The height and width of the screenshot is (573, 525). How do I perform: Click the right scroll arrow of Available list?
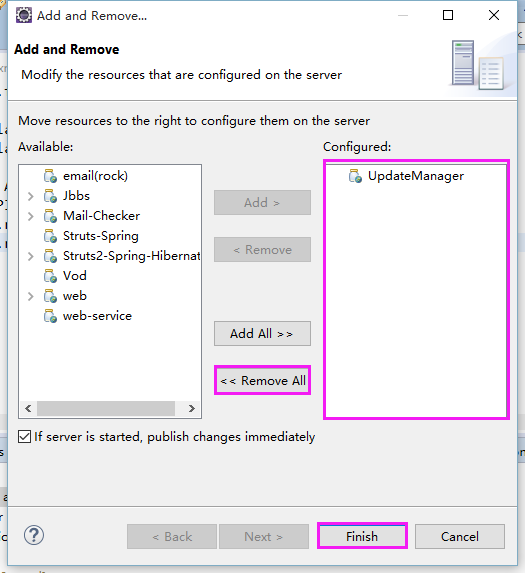pos(191,408)
